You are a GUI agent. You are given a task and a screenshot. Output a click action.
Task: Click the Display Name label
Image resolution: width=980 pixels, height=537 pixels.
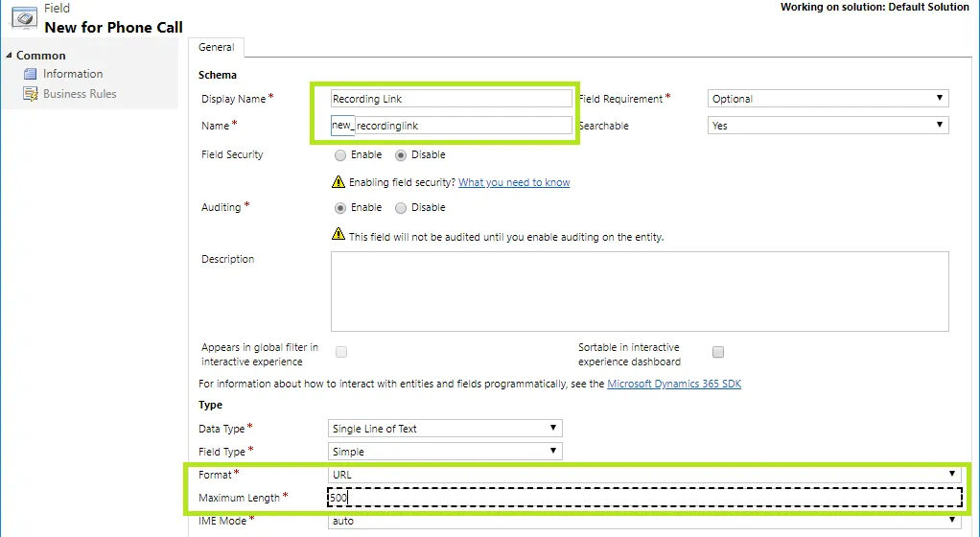[234, 99]
